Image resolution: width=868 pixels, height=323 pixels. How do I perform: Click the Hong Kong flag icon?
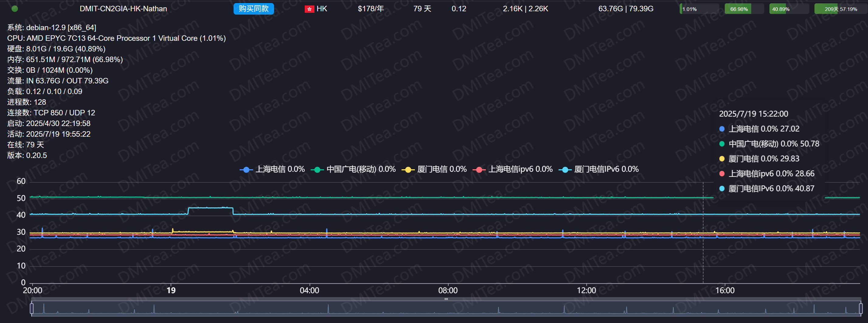pyautogui.click(x=309, y=9)
